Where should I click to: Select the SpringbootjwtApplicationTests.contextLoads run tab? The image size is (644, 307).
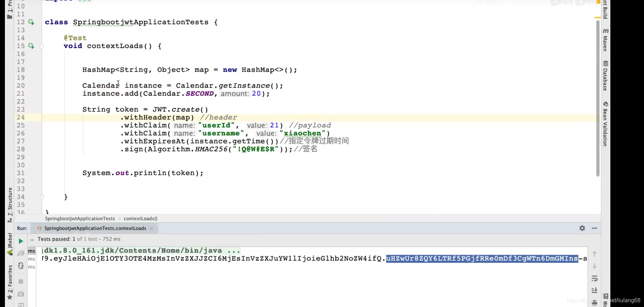pos(95,228)
